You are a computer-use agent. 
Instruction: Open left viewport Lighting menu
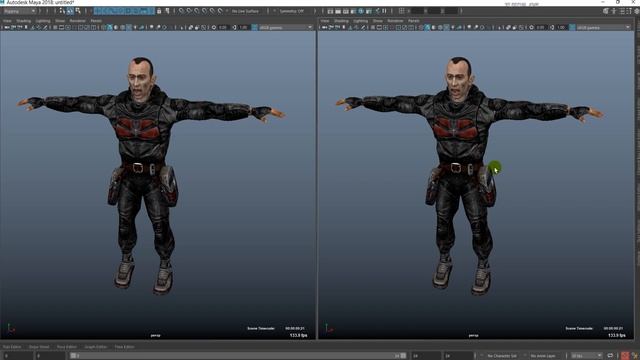[x=43, y=21]
